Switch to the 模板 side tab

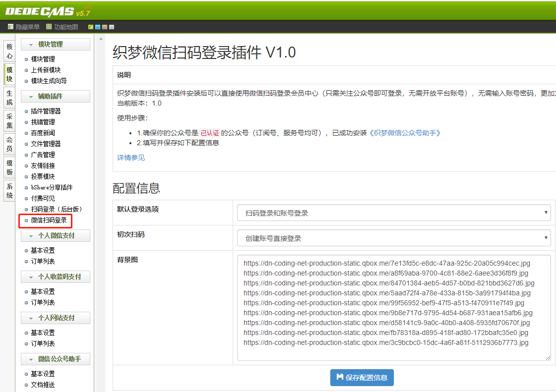coord(9,168)
